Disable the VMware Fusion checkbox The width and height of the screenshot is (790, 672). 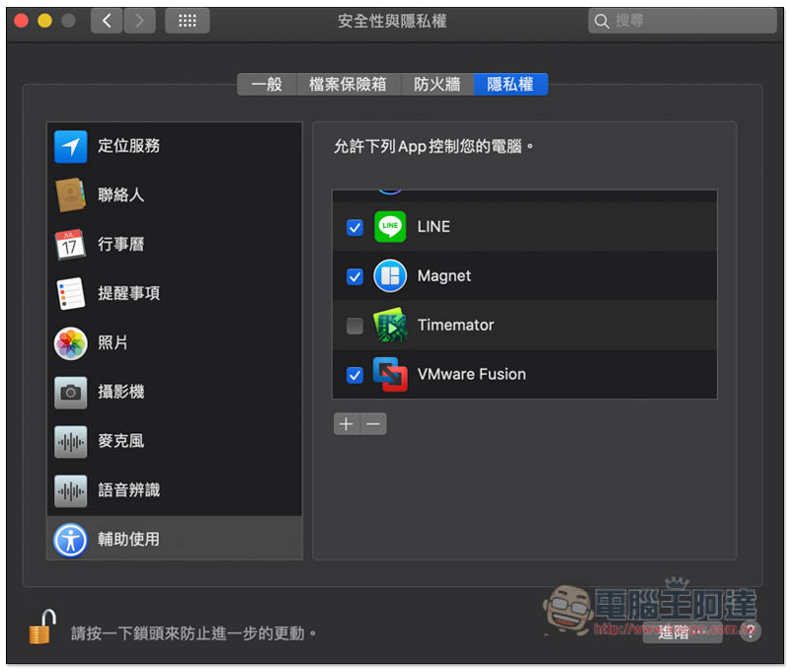click(x=355, y=375)
